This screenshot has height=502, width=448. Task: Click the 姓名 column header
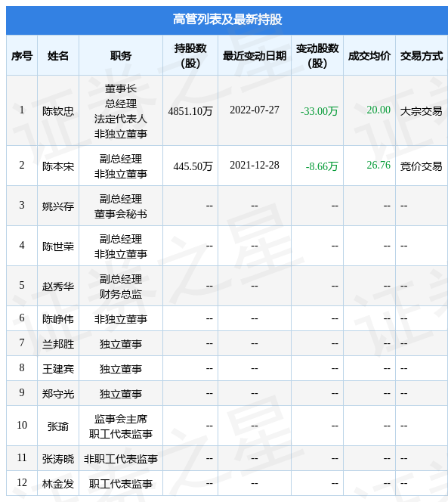click(58, 56)
